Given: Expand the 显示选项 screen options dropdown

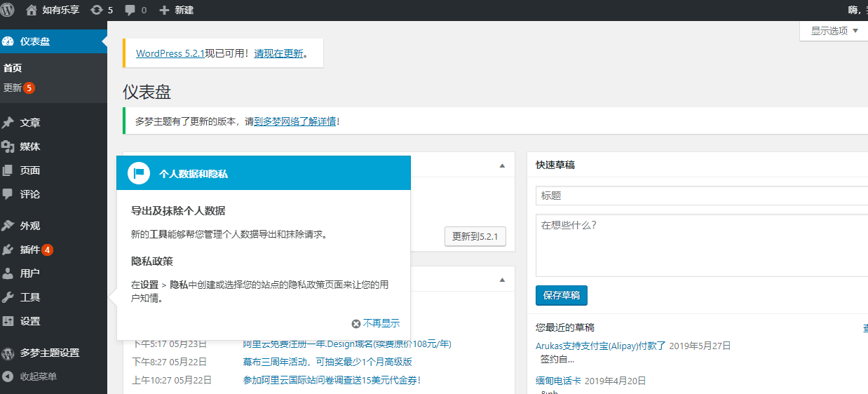Looking at the screenshot, I should (x=834, y=31).
